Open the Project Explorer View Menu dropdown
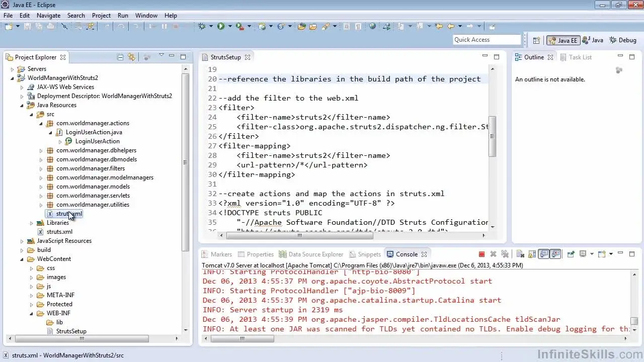The height and width of the screenshot is (362, 644). (161, 55)
